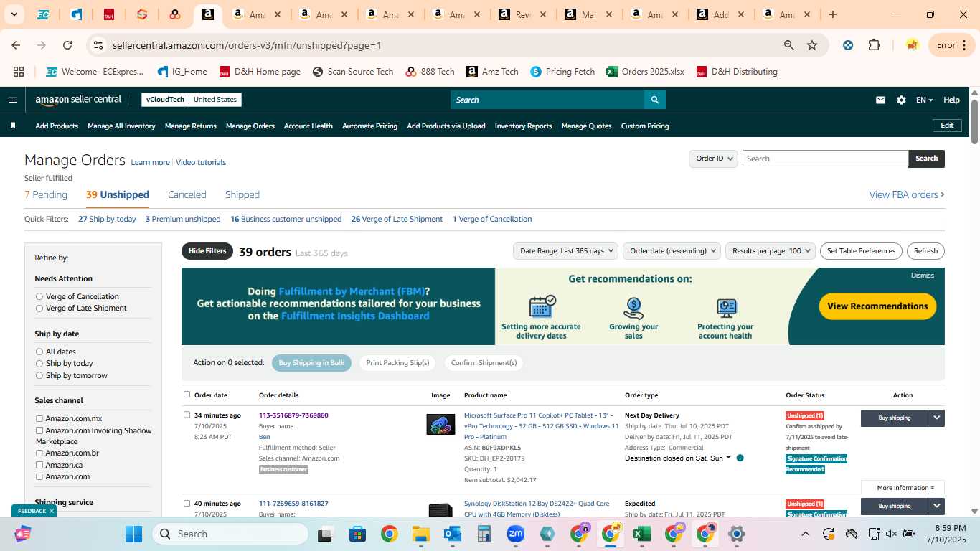Open the Results per page: 100 dropdown
The width and height of the screenshot is (980, 551).
point(771,250)
